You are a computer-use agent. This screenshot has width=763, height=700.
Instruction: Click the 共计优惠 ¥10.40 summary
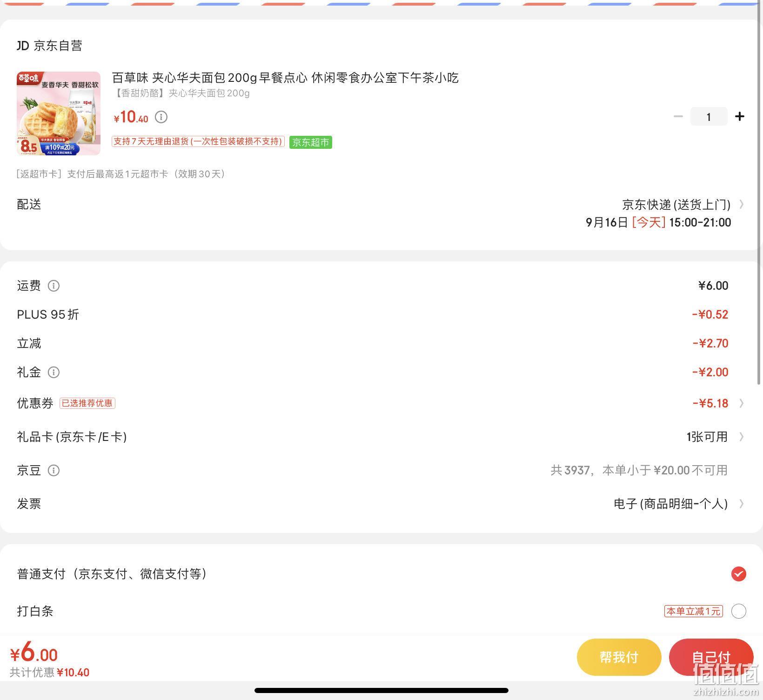tap(50, 672)
